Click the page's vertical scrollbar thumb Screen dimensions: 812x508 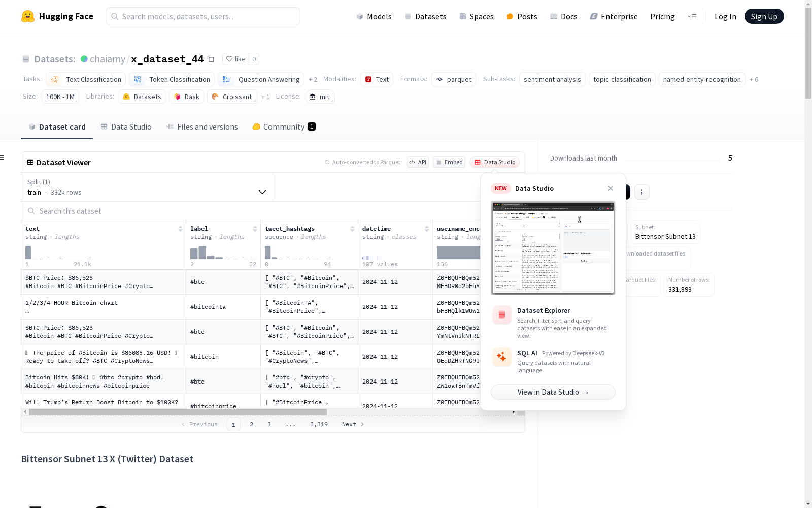point(808,53)
